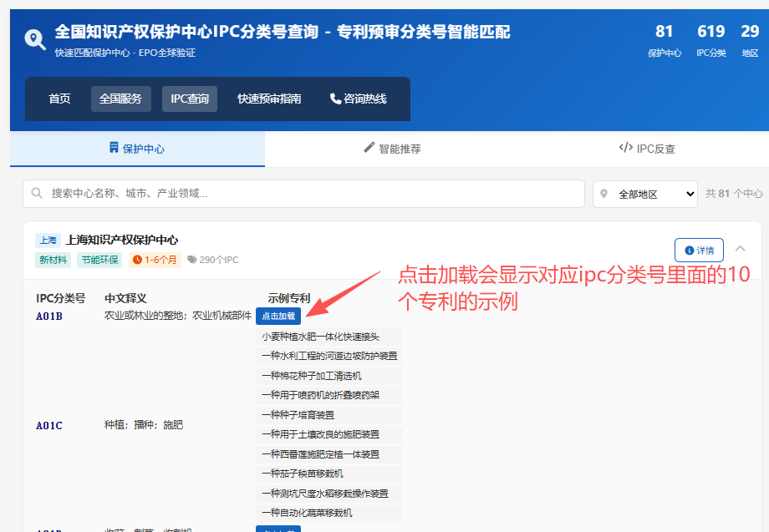The height and width of the screenshot is (532, 769).
Task: Click 点击加载 button for A01B
Action: pyautogui.click(x=278, y=316)
